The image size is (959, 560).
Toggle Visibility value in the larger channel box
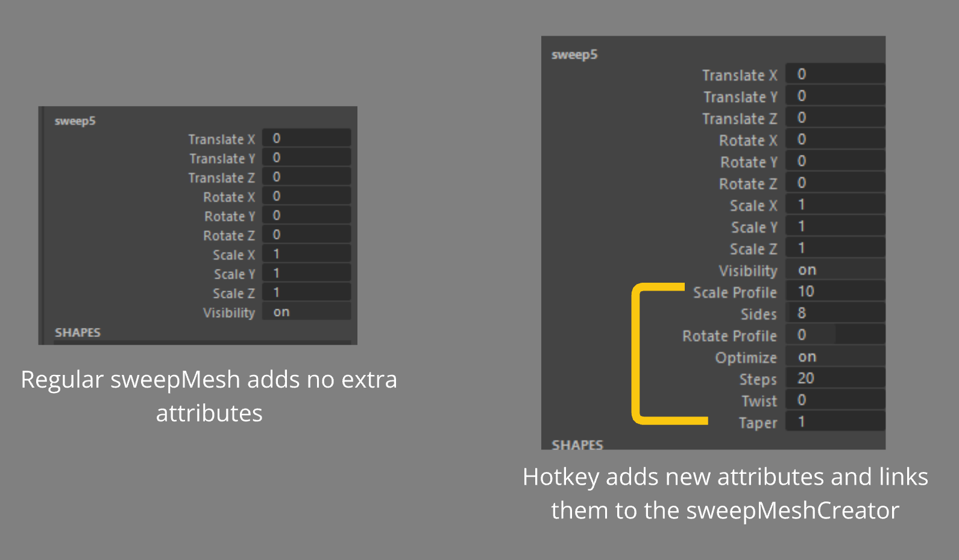click(835, 270)
